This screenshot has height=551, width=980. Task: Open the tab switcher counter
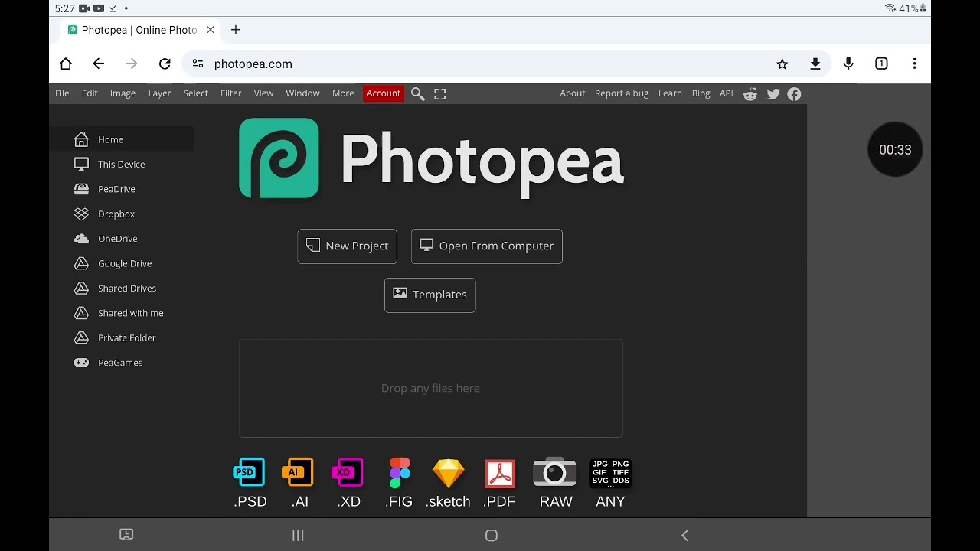pyautogui.click(x=881, y=64)
